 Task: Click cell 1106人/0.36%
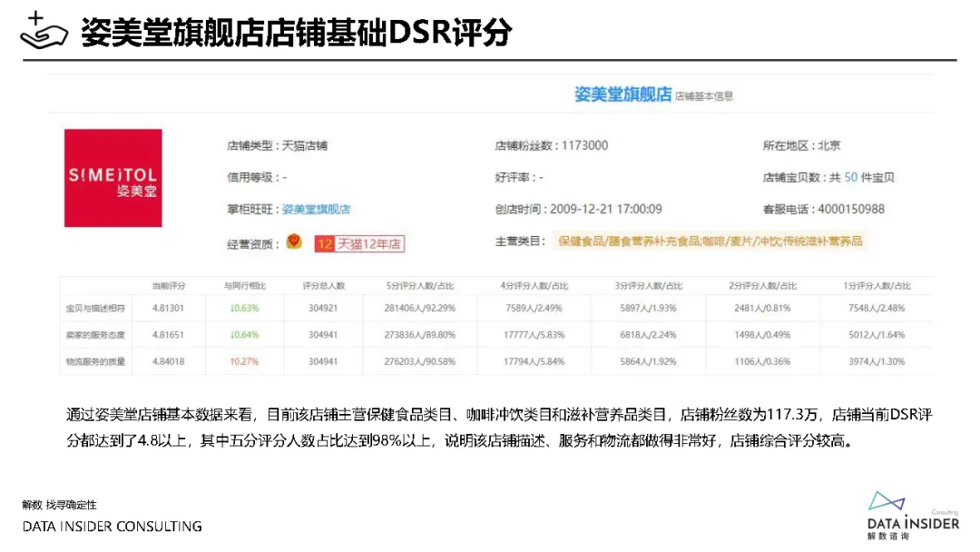(x=762, y=362)
